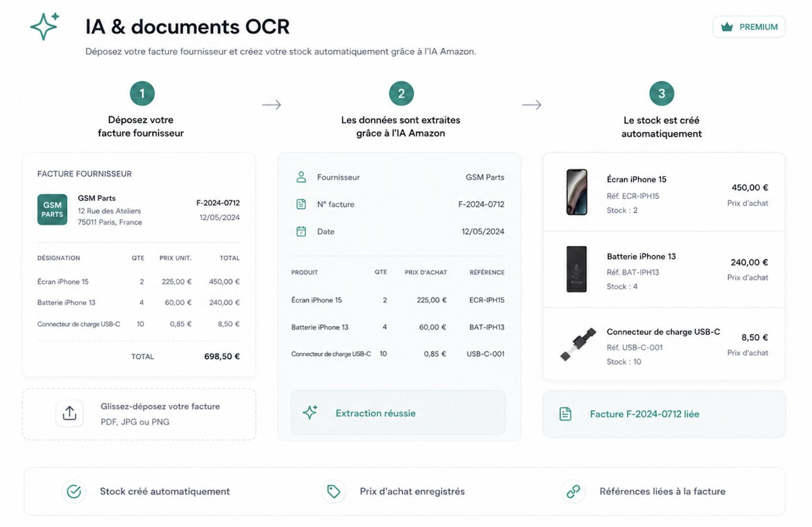
Task: Click the IA & documents OCR title
Action: tap(188, 26)
